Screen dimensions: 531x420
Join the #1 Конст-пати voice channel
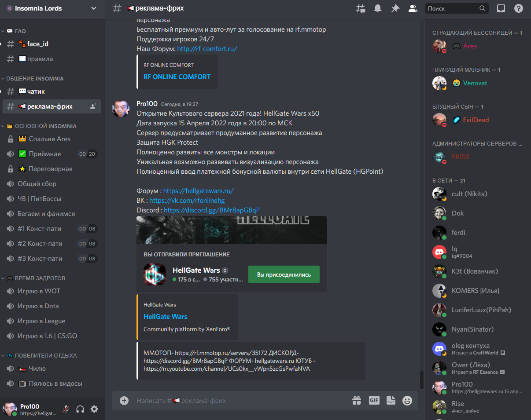(52, 229)
